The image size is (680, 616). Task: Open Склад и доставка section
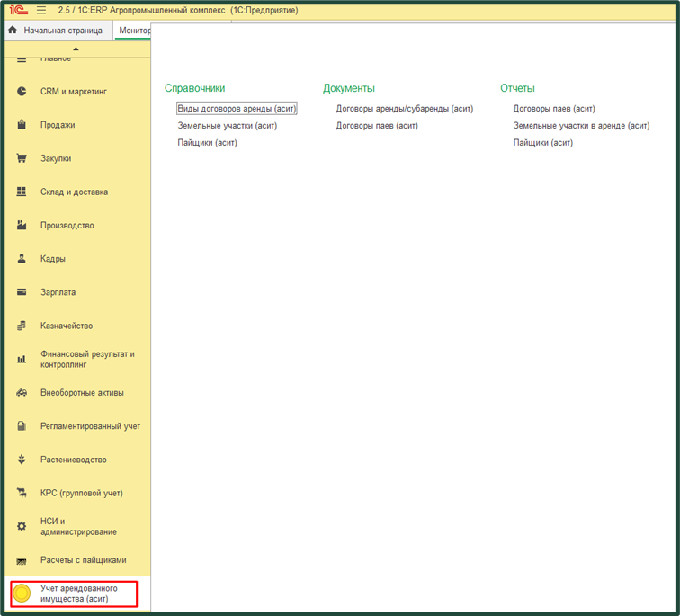coord(74,192)
